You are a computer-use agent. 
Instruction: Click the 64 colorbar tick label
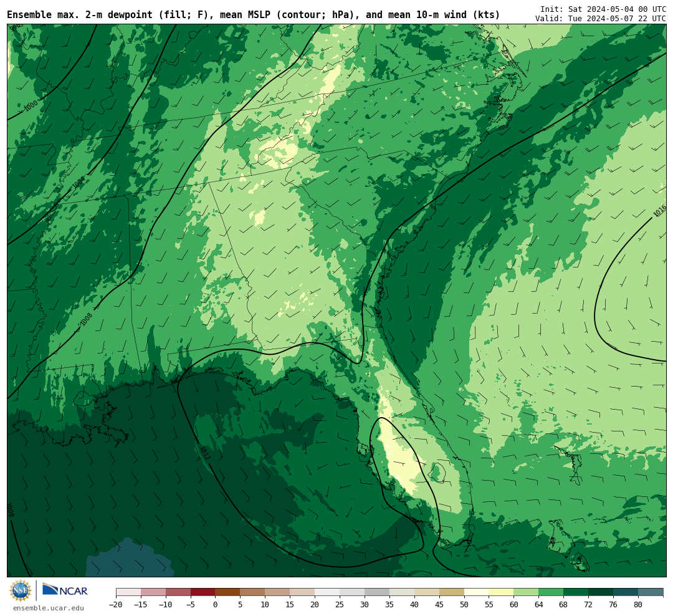point(538,604)
